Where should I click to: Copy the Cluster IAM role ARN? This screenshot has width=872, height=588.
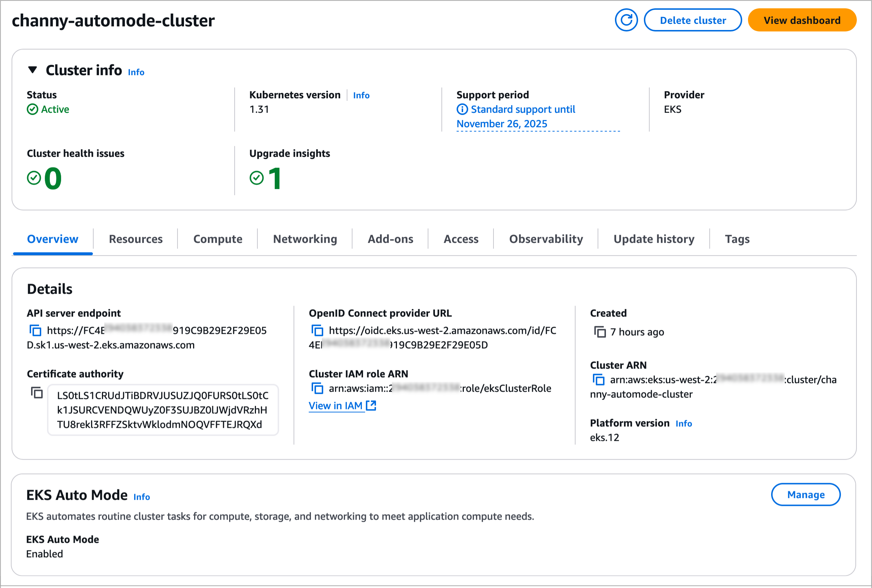[317, 388]
